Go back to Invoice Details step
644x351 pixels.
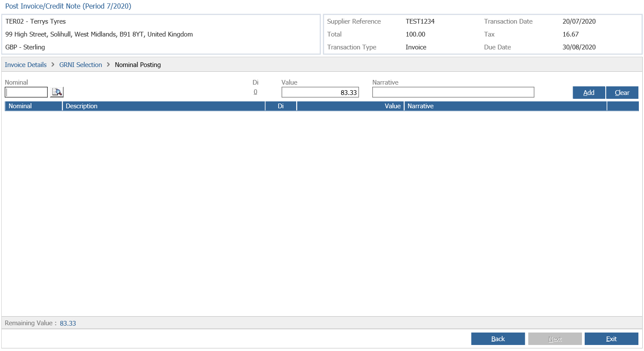tap(25, 64)
